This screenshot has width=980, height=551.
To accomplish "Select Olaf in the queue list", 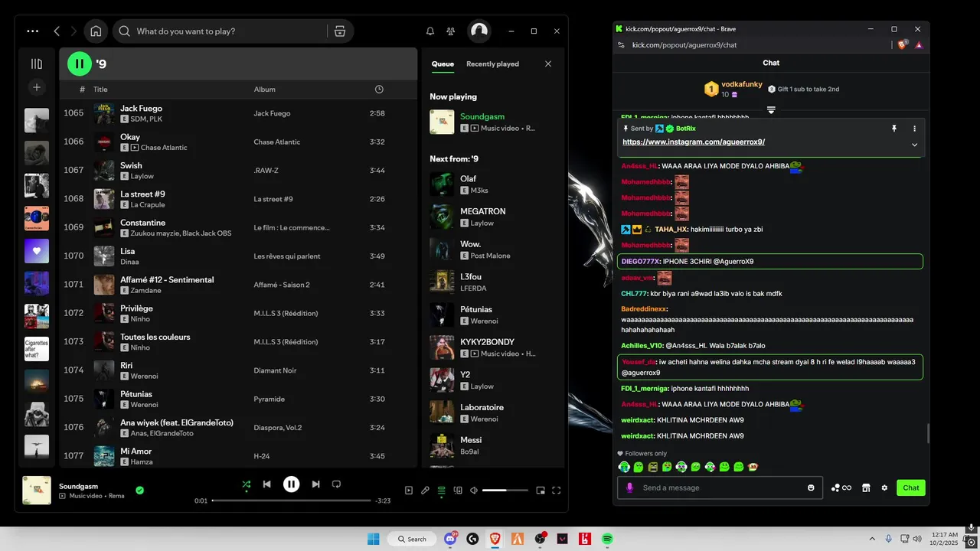I will (x=493, y=184).
